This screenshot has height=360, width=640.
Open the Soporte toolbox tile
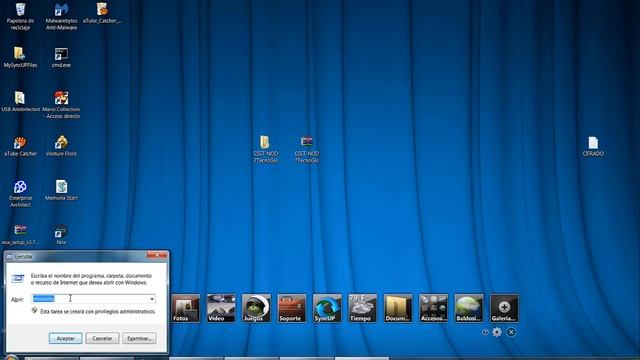click(x=292, y=308)
